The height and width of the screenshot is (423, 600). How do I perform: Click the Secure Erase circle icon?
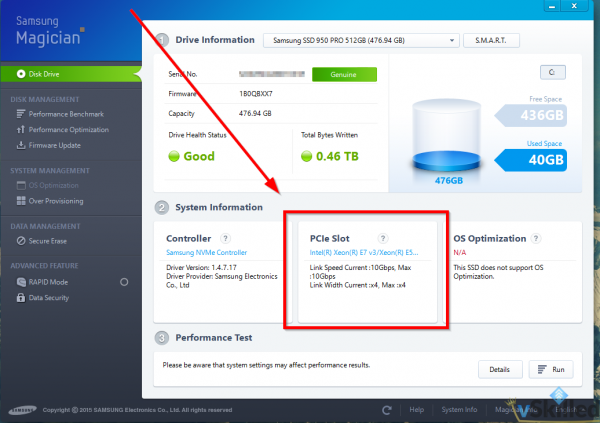pyautogui.click(x=21, y=241)
